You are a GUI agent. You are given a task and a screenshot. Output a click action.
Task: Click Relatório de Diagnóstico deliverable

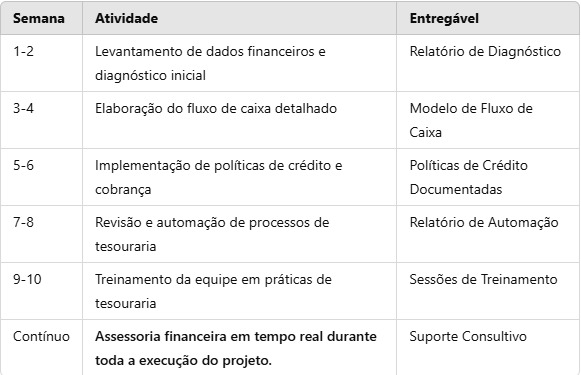click(x=485, y=51)
